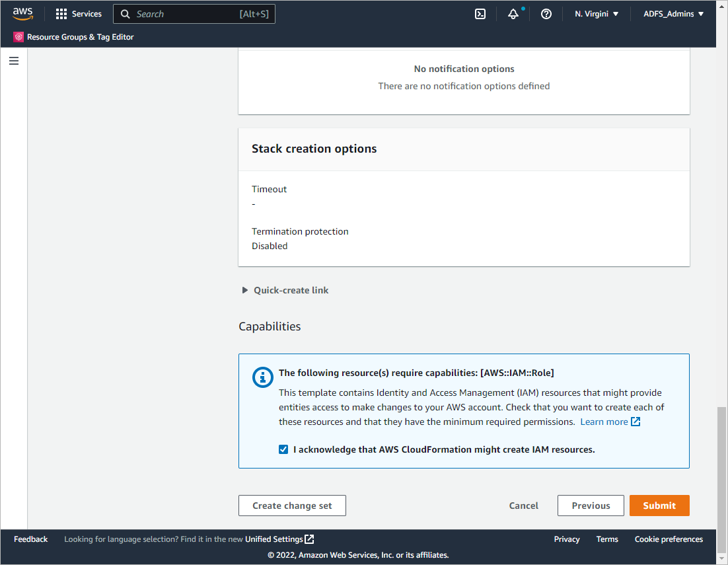Open the ADFS_Admins account dropdown

[x=673, y=14]
